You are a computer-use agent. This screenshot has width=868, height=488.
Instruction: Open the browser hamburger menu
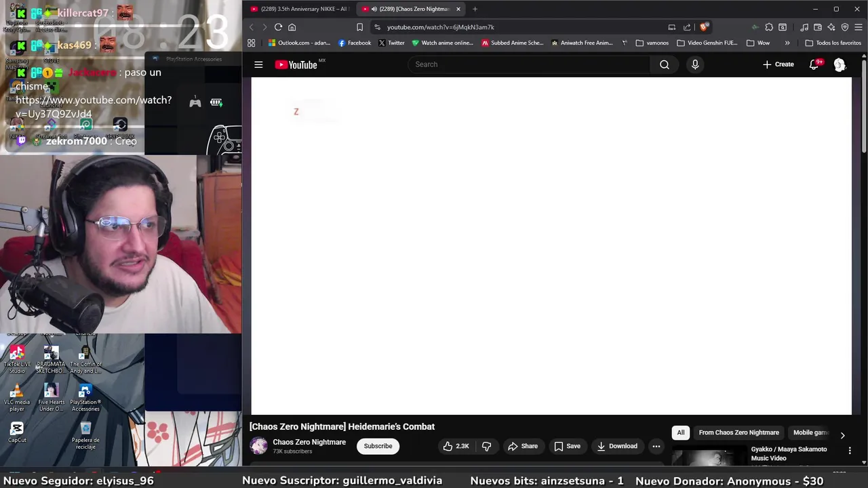click(x=859, y=27)
